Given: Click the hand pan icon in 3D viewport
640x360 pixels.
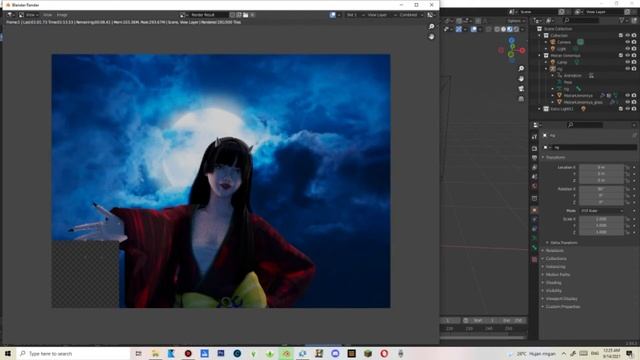Looking at the screenshot, I should [521, 78].
